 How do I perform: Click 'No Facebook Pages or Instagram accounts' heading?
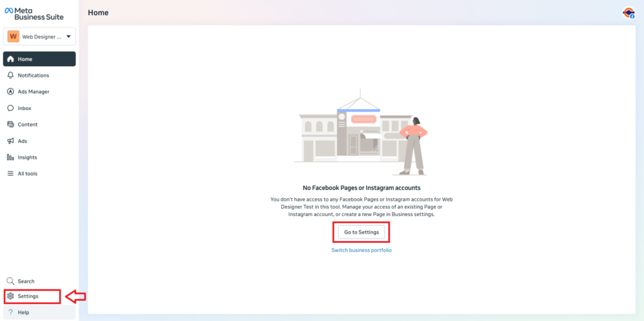click(x=362, y=188)
